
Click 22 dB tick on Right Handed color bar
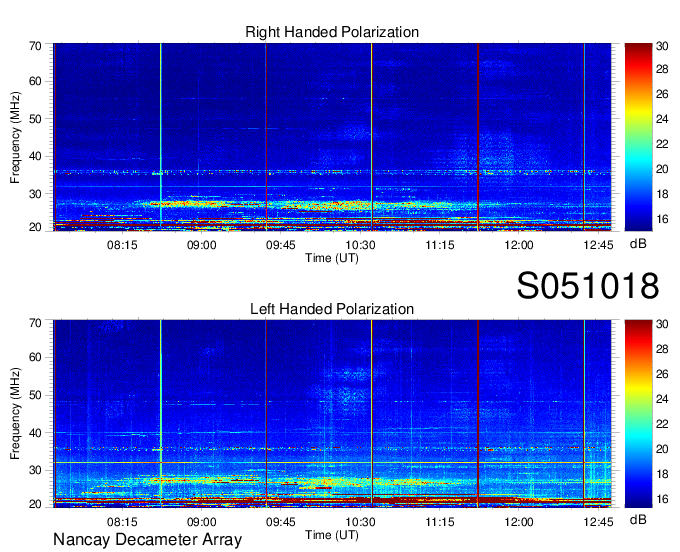coord(662,144)
